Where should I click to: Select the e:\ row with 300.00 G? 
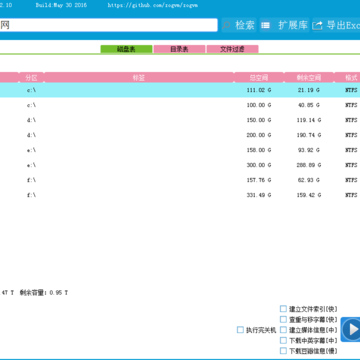(x=180, y=165)
